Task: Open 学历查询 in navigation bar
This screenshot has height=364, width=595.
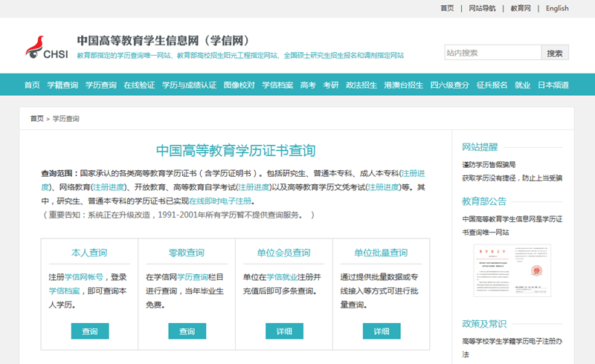Action: coord(100,85)
